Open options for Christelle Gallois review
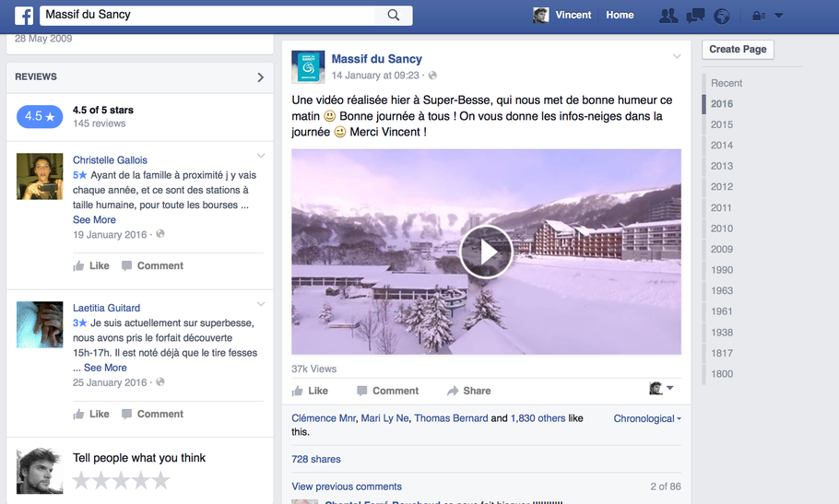 point(261,156)
